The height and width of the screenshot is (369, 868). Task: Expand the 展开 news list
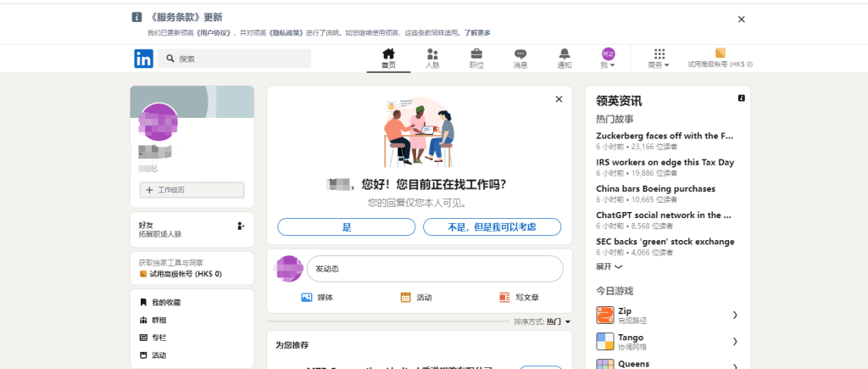(609, 266)
